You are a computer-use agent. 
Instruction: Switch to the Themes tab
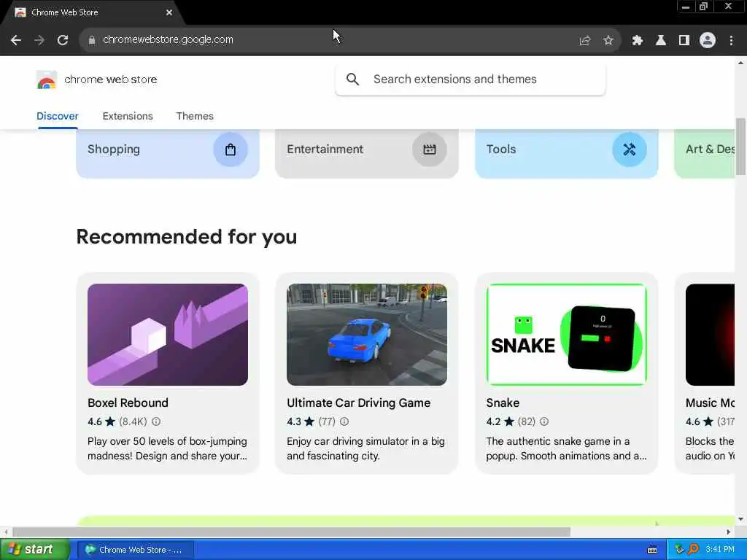[195, 116]
